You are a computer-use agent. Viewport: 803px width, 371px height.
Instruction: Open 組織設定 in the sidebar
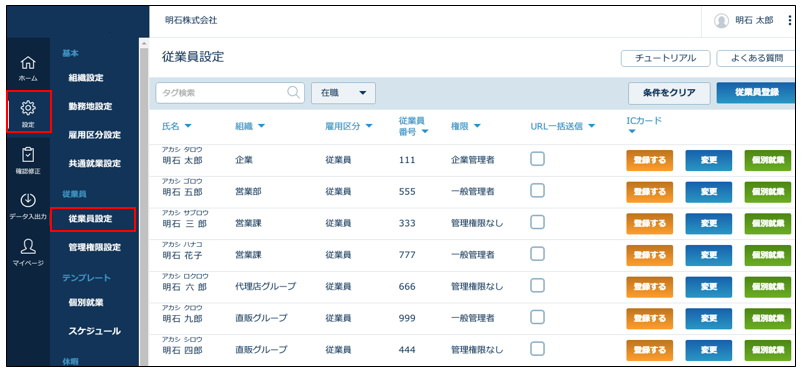[x=86, y=78]
